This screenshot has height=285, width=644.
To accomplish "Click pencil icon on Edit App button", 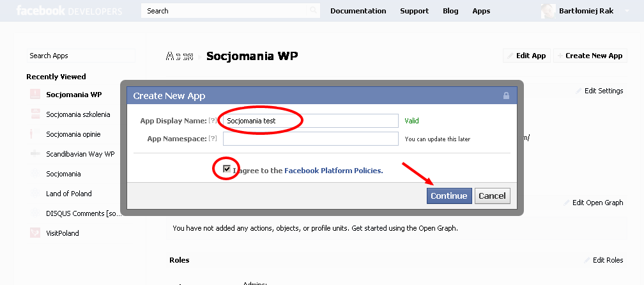I will pyautogui.click(x=510, y=56).
